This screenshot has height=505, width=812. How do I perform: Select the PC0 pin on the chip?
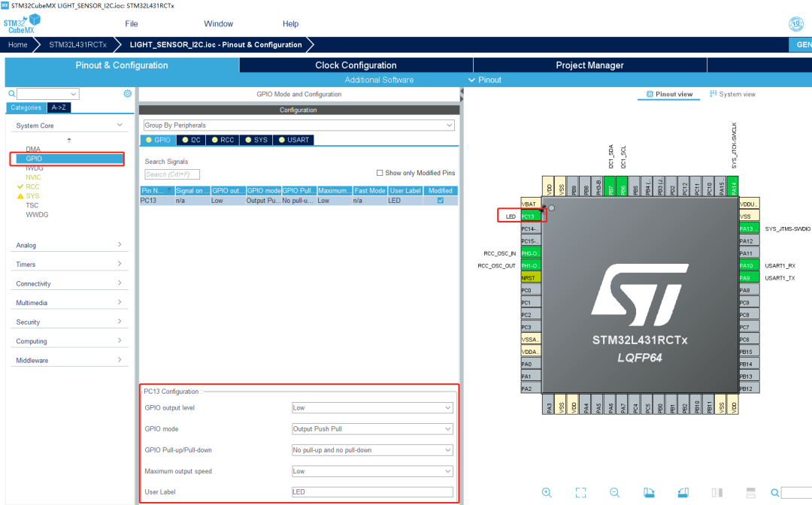[531, 290]
